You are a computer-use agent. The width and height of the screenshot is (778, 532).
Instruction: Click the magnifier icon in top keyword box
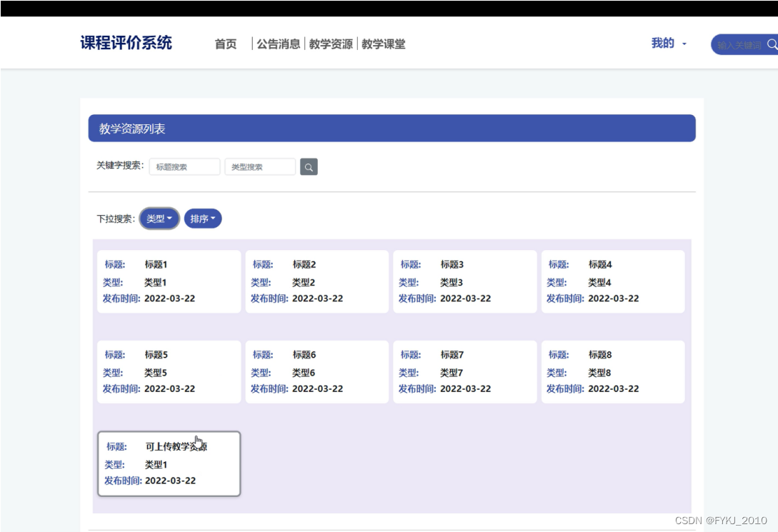coord(772,44)
